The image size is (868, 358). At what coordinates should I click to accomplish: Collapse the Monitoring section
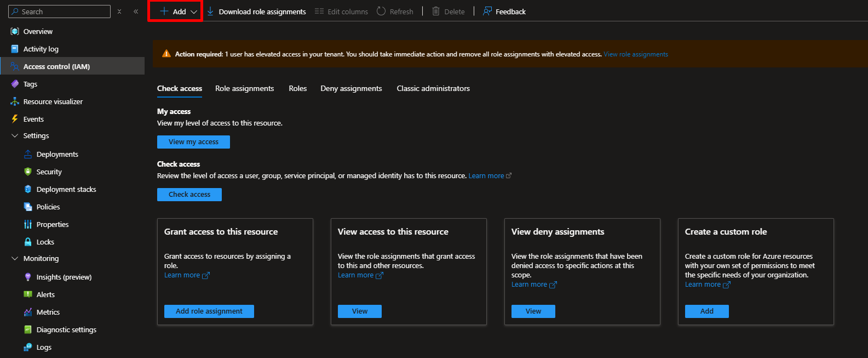(x=15, y=258)
